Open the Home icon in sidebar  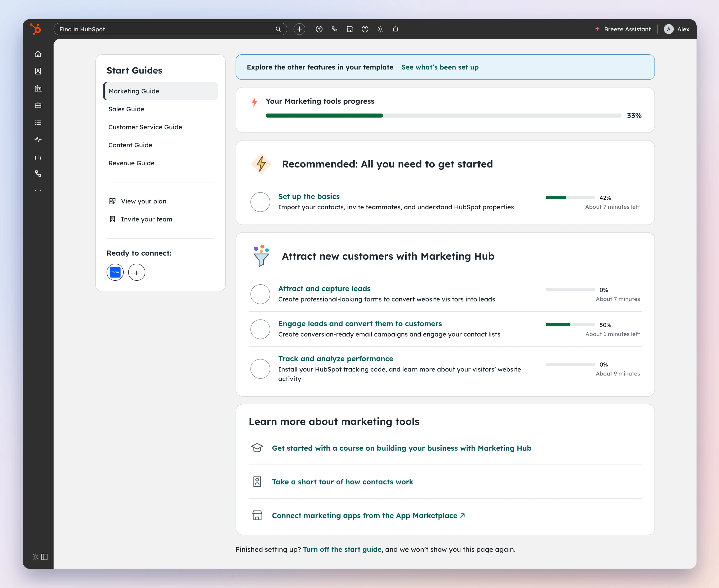38,54
